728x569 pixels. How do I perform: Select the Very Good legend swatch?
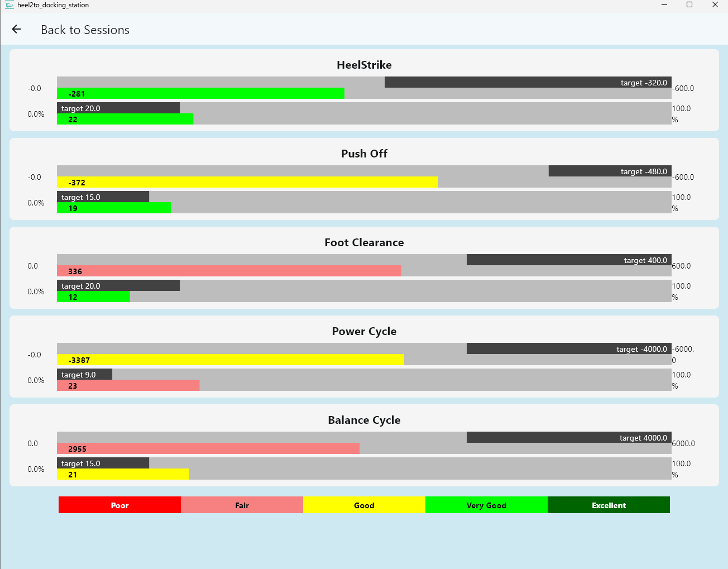click(x=486, y=505)
